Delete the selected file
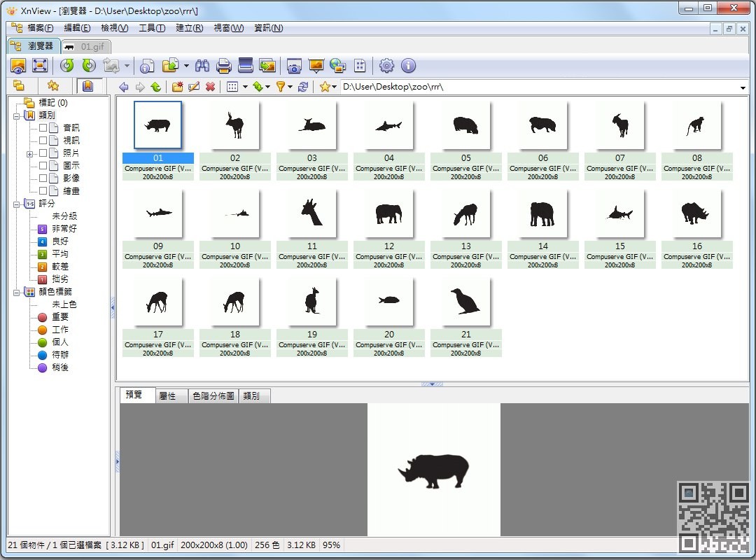Screen dimensions: 756x560 click(x=210, y=87)
